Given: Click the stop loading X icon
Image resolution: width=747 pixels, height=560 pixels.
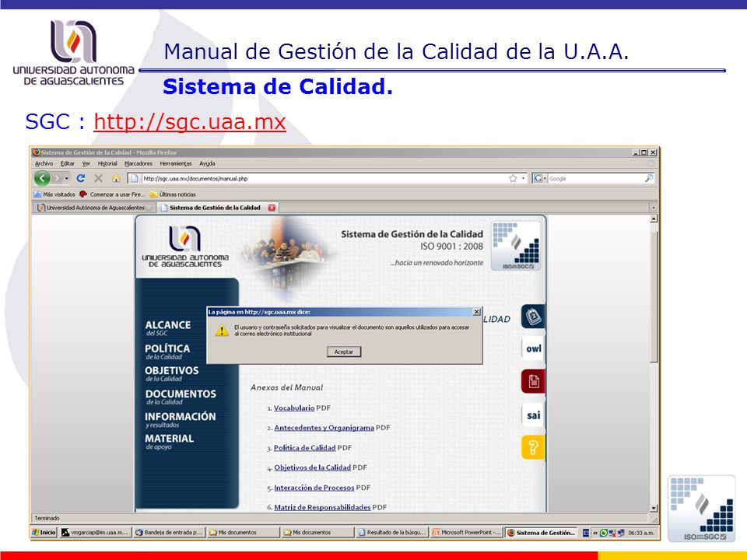Looking at the screenshot, I should [99, 178].
